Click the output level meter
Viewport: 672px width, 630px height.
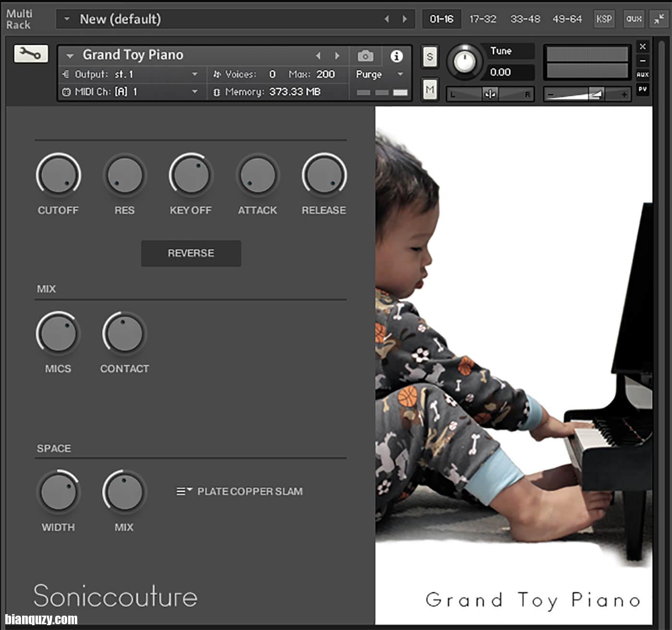pos(588,62)
